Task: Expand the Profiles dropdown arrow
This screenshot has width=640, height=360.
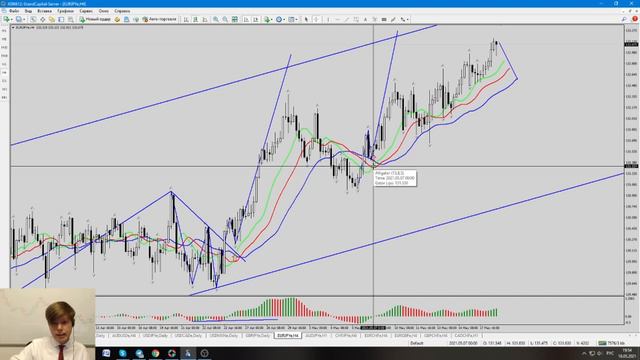Action: click(x=24, y=19)
